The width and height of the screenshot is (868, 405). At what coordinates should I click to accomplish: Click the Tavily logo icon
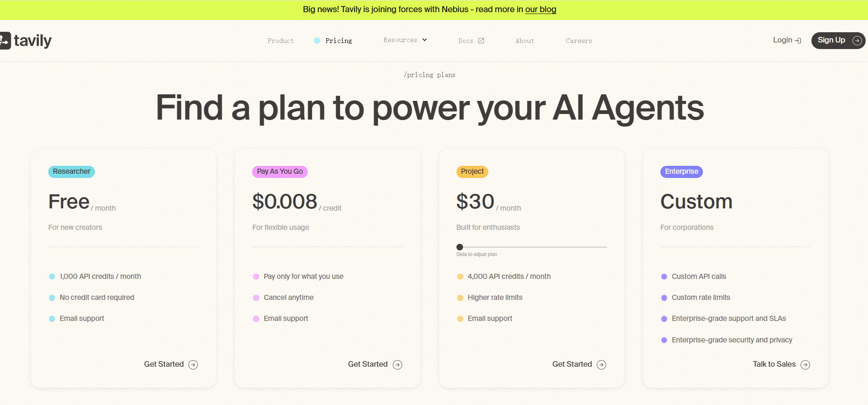point(5,41)
